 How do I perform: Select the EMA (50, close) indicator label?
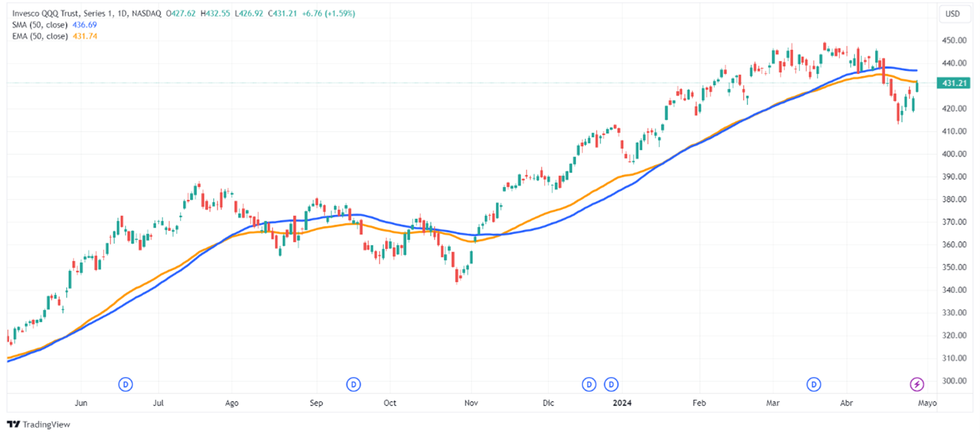40,36
